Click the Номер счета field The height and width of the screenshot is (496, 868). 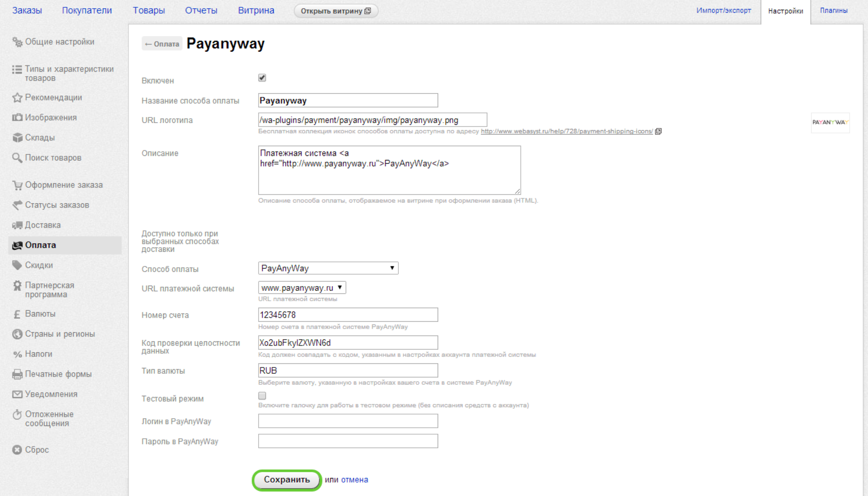pyautogui.click(x=348, y=315)
